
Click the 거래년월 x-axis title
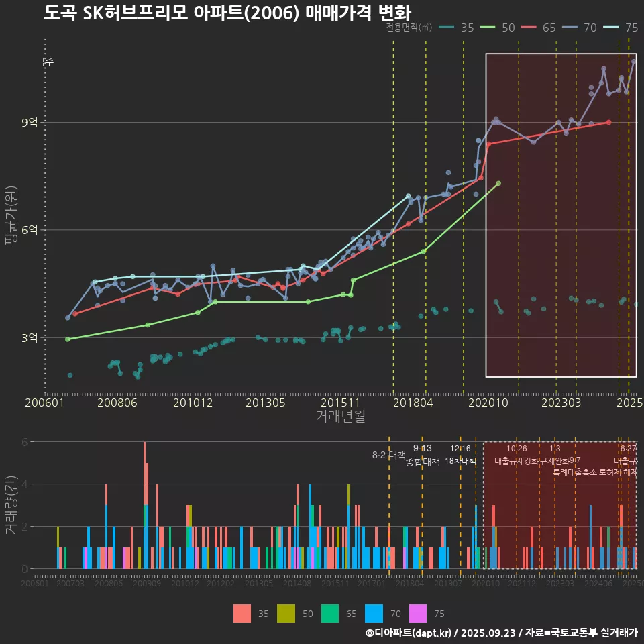pos(340,417)
